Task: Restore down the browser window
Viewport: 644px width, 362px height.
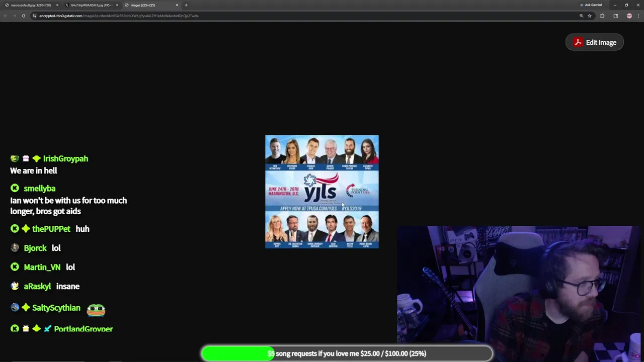Action: coord(626,5)
